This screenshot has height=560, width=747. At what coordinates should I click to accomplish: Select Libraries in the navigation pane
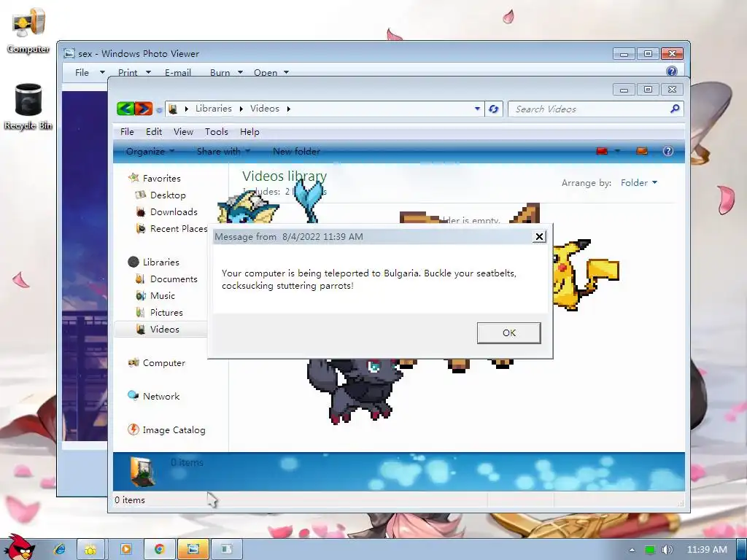click(x=153, y=262)
